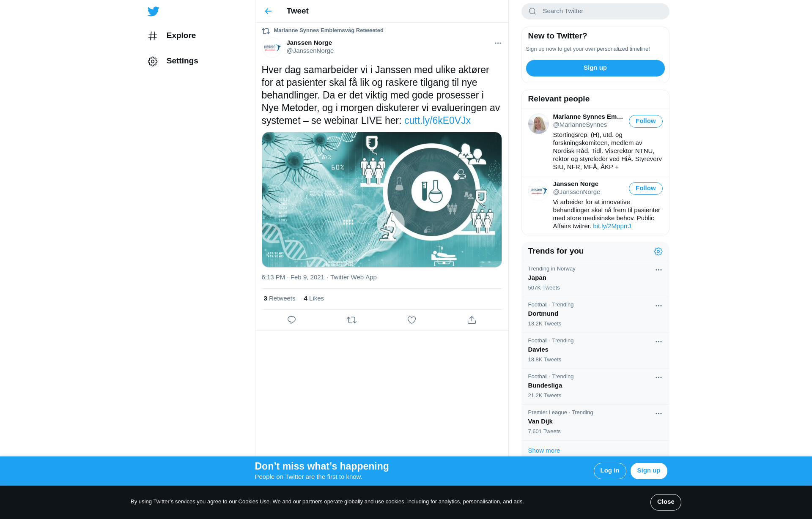The height and width of the screenshot is (519, 812).
Task: Click the Settings gear in left sidebar
Action: click(x=153, y=61)
